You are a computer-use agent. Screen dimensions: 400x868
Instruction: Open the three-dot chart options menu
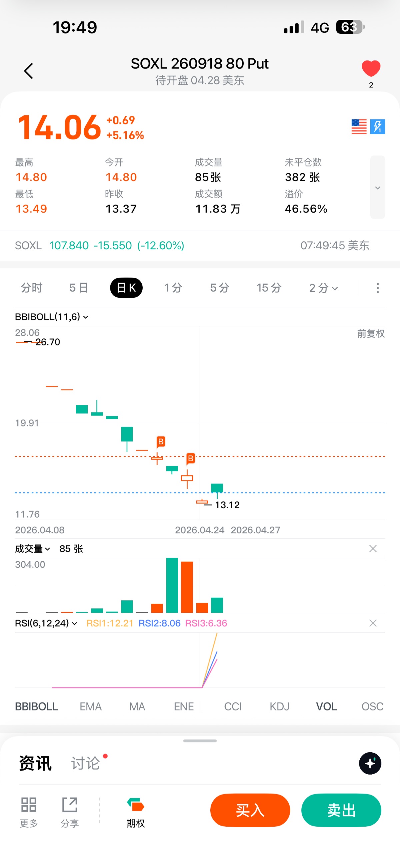coord(377,288)
